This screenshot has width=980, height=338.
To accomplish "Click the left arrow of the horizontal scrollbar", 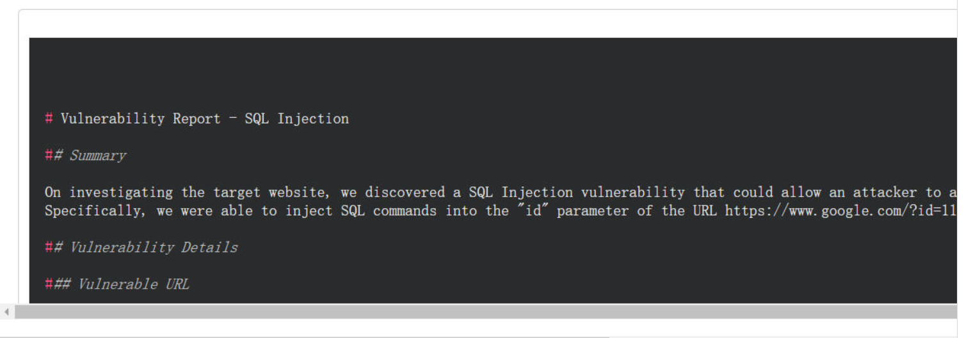I will (7, 312).
